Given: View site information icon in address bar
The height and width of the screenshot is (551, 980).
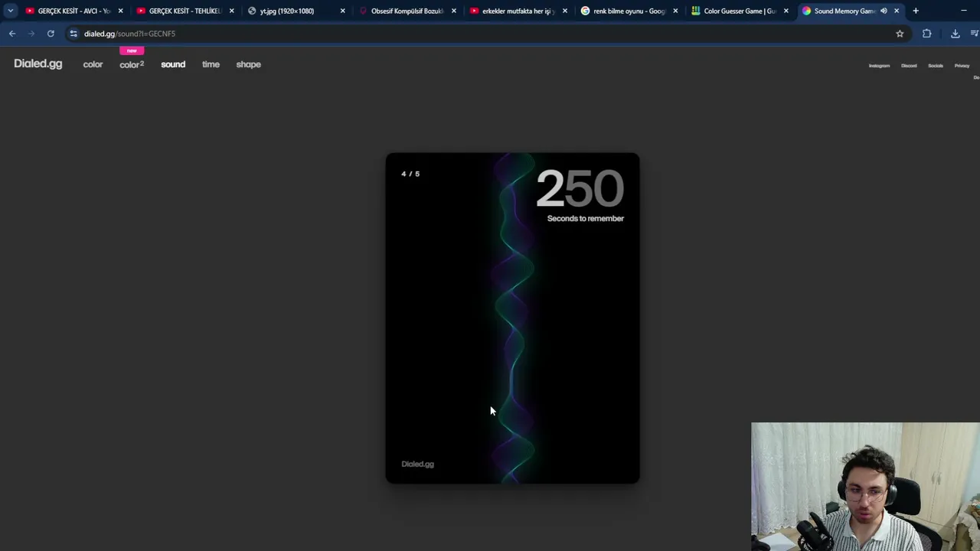Looking at the screenshot, I should click(x=73, y=34).
